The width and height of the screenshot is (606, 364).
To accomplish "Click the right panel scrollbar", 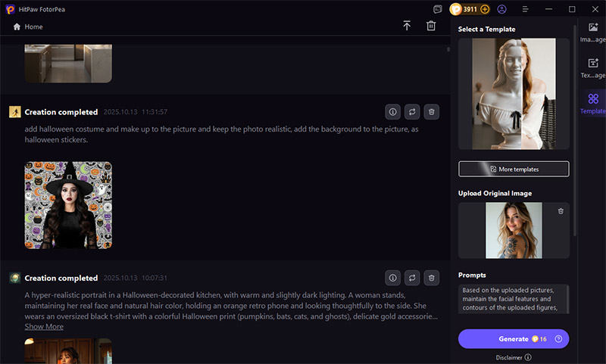I will point(575,130).
